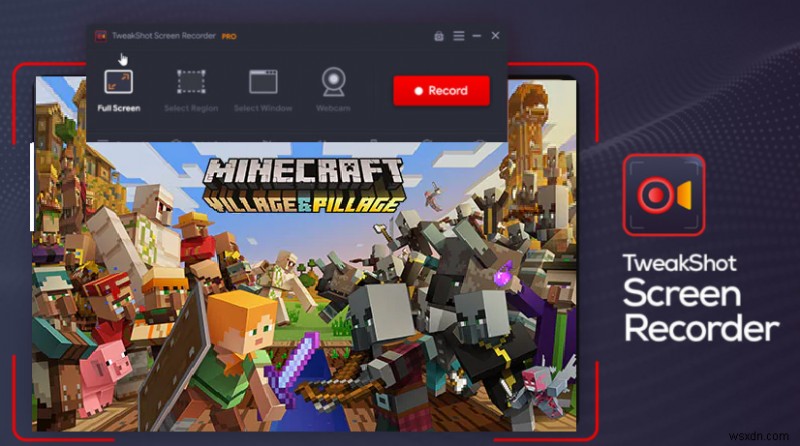Start recording with the red Record button
Image resolution: width=800 pixels, height=446 pixels.
441,91
